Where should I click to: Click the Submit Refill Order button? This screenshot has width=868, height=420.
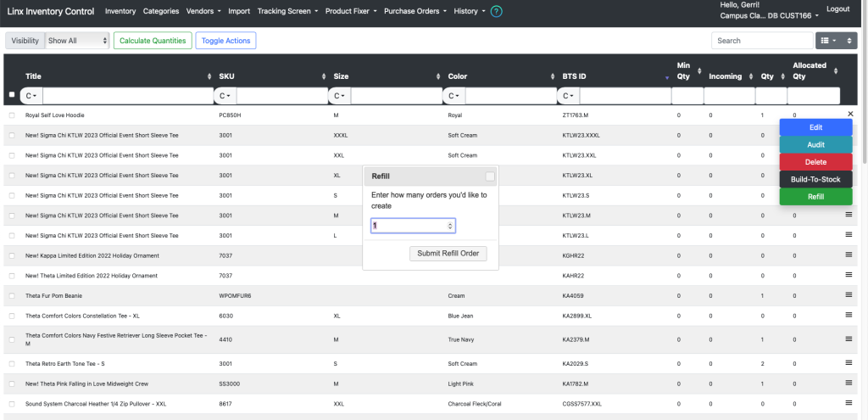pyautogui.click(x=448, y=253)
